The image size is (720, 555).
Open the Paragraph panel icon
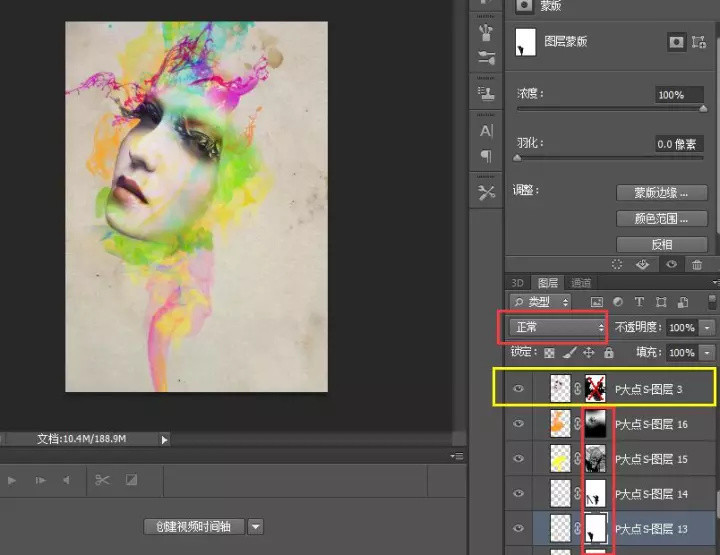pyautogui.click(x=487, y=157)
